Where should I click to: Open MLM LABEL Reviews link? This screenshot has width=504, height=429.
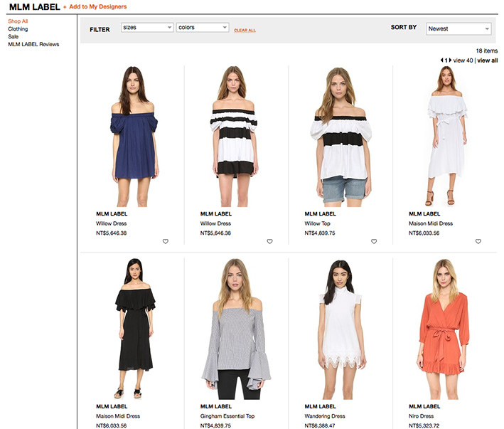33,44
